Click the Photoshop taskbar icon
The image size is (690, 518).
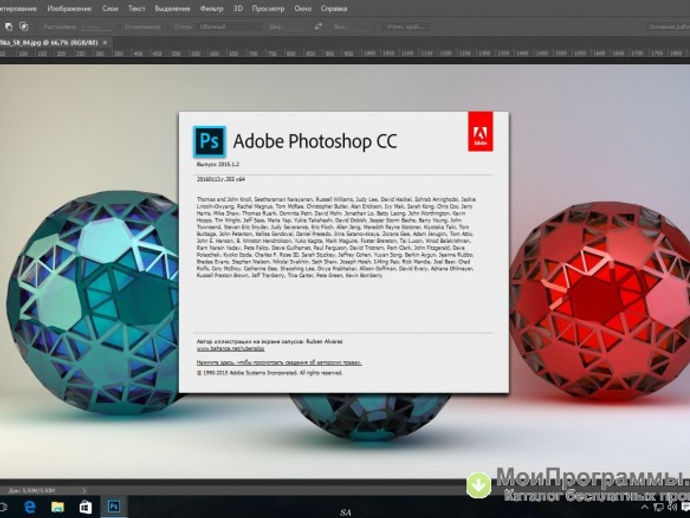pyautogui.click(x=114, y=507)
